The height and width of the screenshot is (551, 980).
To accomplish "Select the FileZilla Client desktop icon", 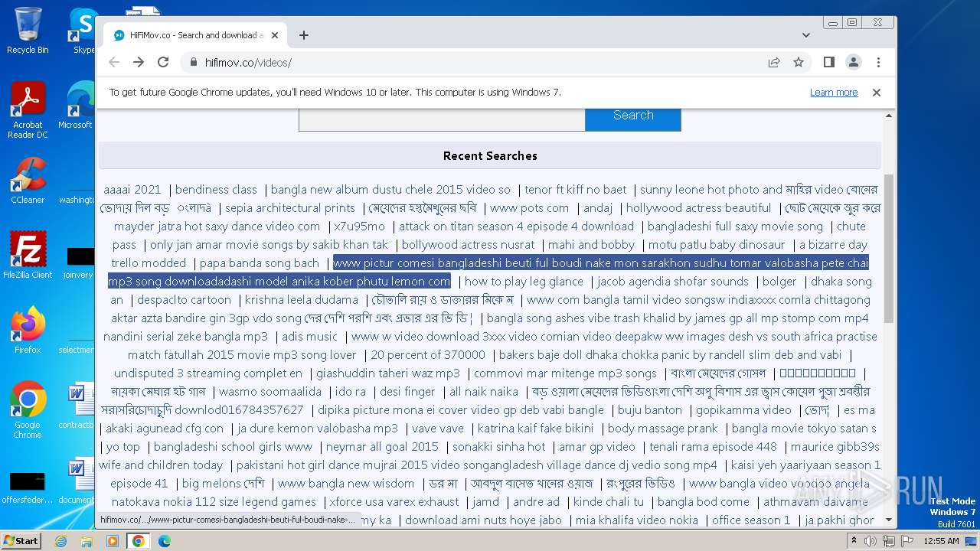I will (28, 256).
